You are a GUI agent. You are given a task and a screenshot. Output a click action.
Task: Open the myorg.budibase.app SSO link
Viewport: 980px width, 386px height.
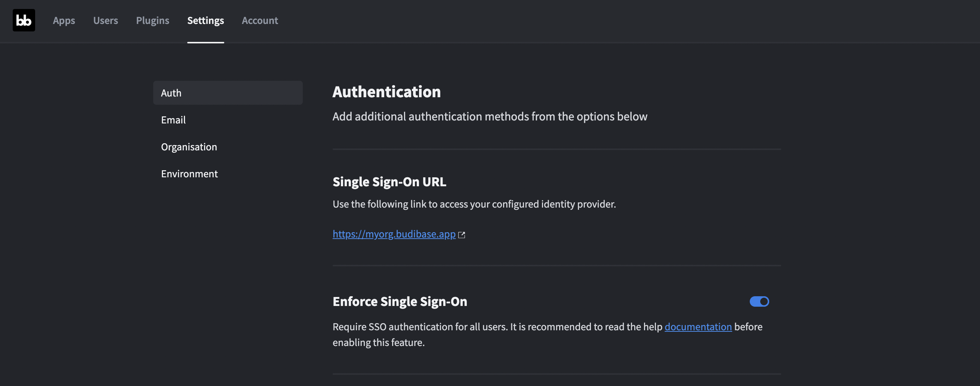pyautogui.click(x=394, y=234)
